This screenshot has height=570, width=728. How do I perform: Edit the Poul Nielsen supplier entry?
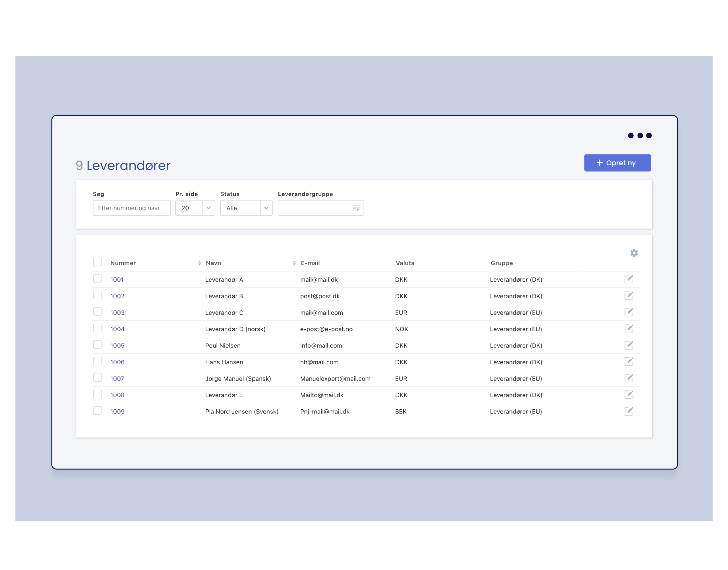pos(628,345)
